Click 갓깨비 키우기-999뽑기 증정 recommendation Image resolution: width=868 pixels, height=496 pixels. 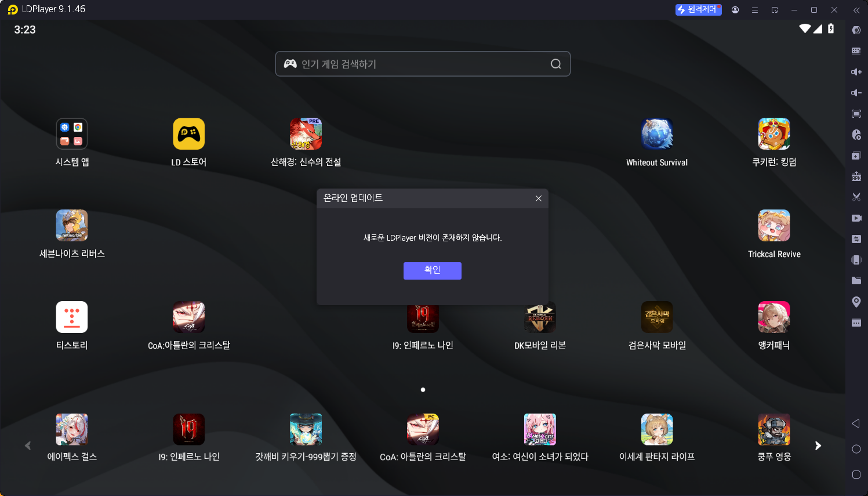pyautogui.click(x=306, y=430)
